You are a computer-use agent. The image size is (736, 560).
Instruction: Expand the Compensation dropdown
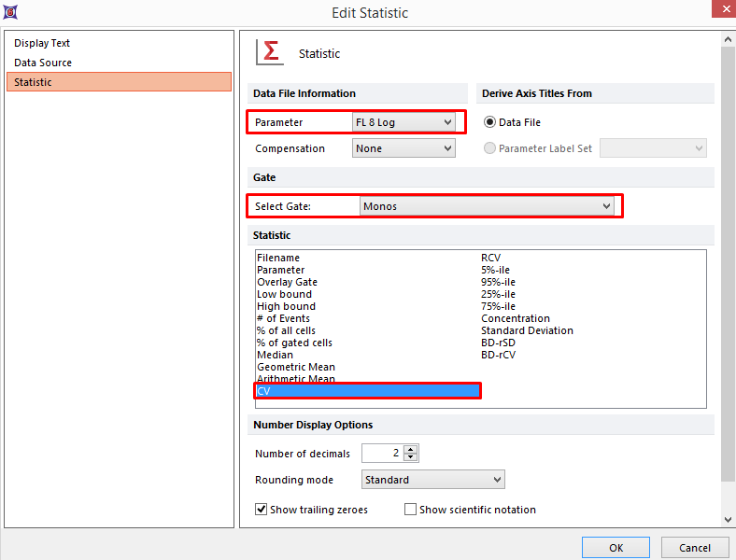point(403,148)
